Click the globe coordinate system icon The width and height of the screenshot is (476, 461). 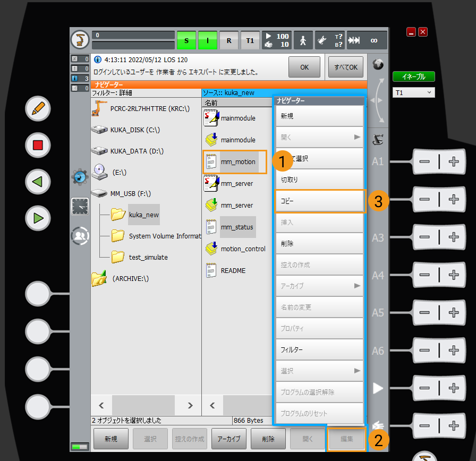click(x=378, y=64)
